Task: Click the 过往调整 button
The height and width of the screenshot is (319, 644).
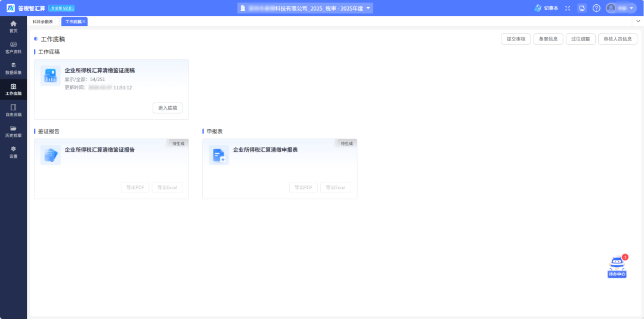Action: pos(581,39)
